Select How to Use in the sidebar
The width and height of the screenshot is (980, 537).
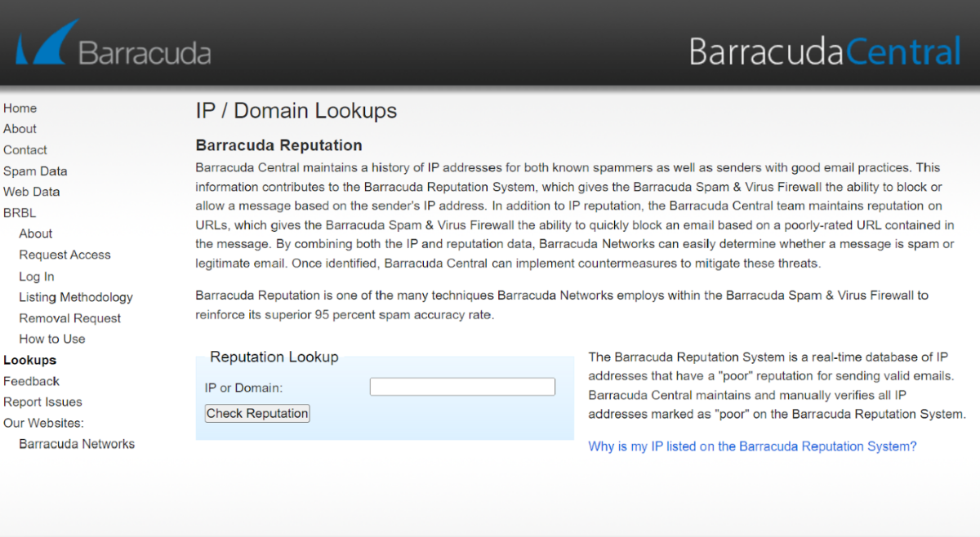pos(52,339)
